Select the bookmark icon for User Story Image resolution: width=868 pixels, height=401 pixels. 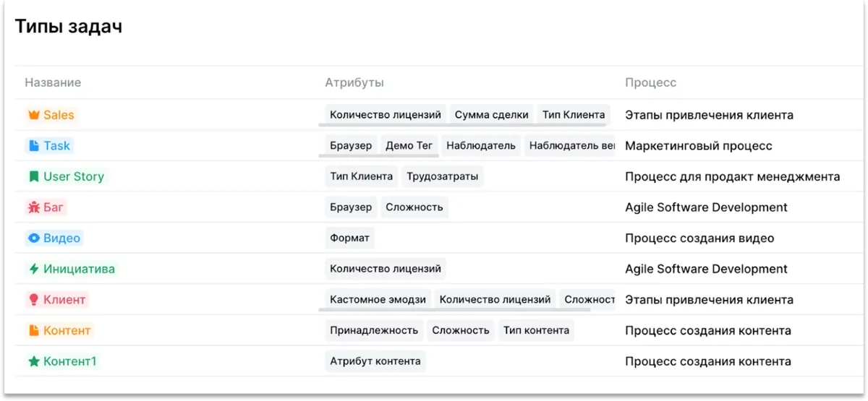33,176
